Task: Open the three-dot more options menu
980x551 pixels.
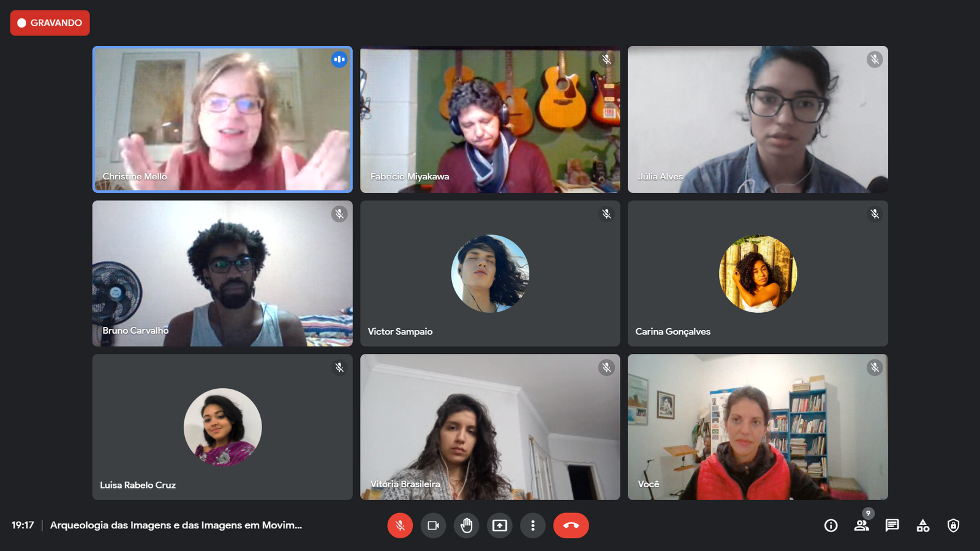Action: tap(533, 525)
